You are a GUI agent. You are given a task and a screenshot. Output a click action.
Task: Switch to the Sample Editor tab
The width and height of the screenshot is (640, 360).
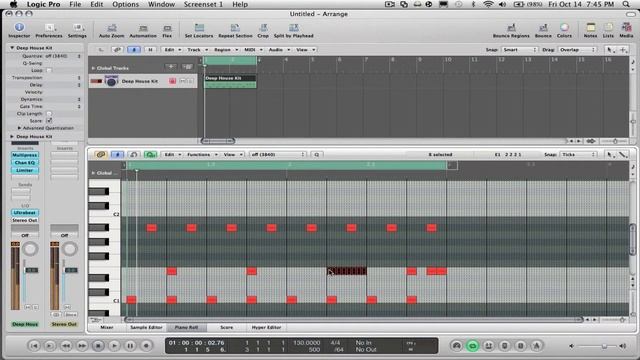pyautogui.click(x=146, y=327)
